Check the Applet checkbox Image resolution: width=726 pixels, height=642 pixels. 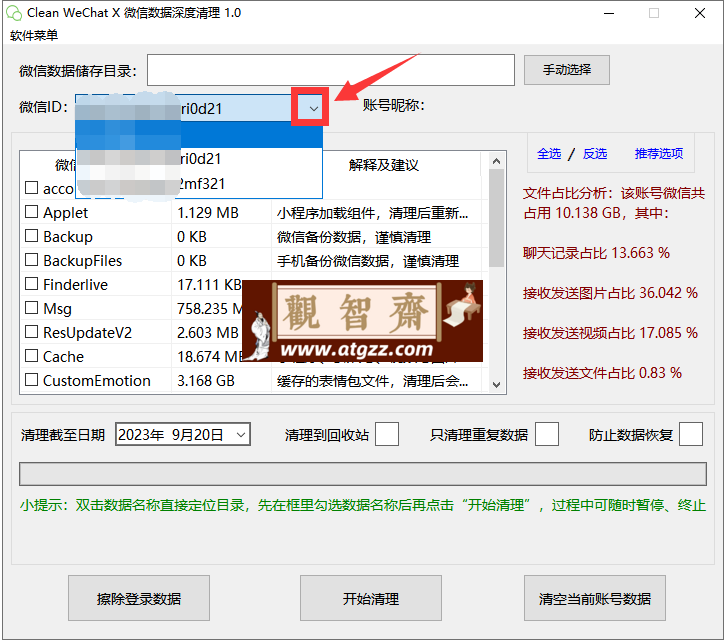31,212
